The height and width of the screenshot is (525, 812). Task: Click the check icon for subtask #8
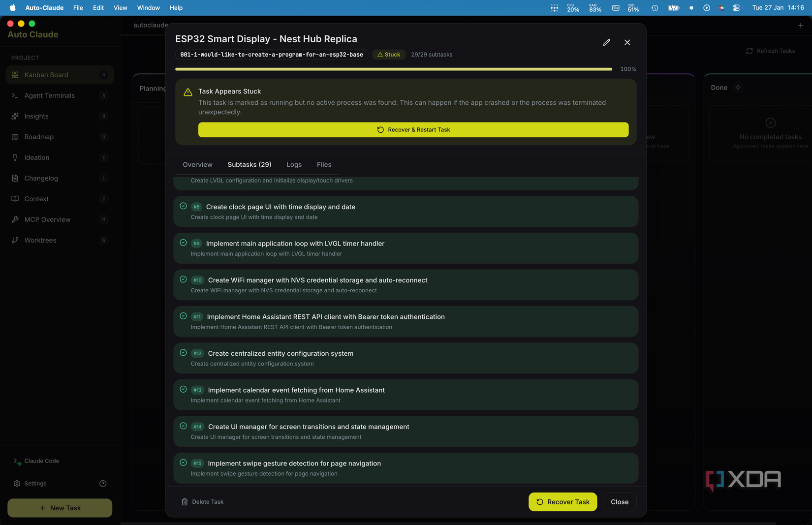[183, 206]
